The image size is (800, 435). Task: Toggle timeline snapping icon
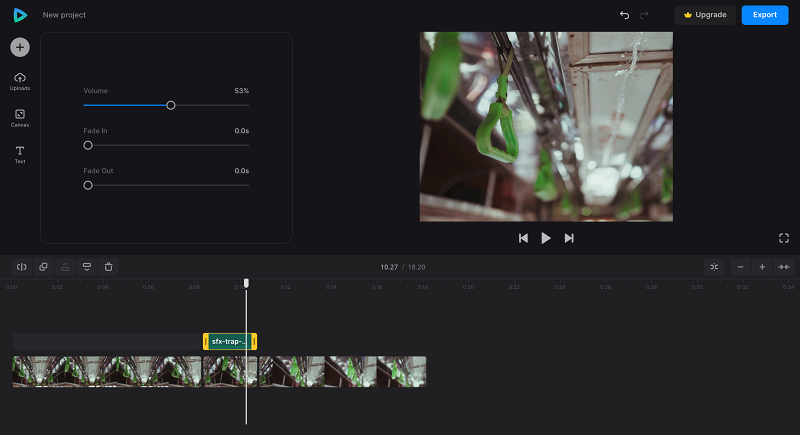coord(714,267)
